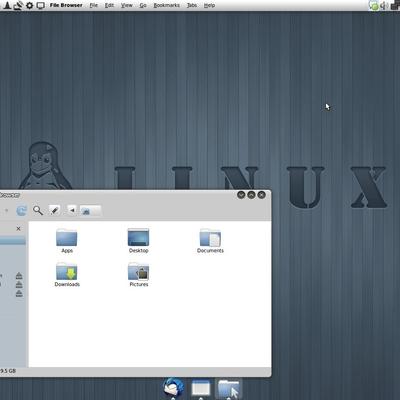Click the home folder path button
Screen dimensions: 400x400
coord(90,211)
